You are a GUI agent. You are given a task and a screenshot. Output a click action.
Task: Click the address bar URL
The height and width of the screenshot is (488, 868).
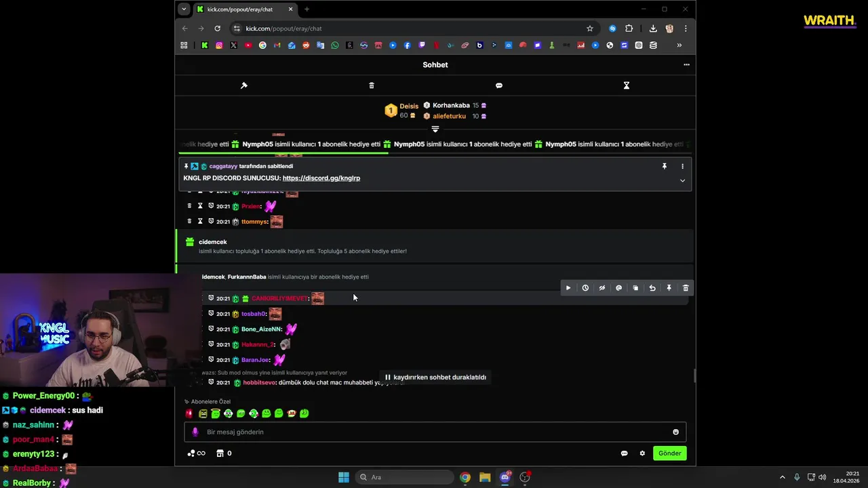[x=283, y=28]
